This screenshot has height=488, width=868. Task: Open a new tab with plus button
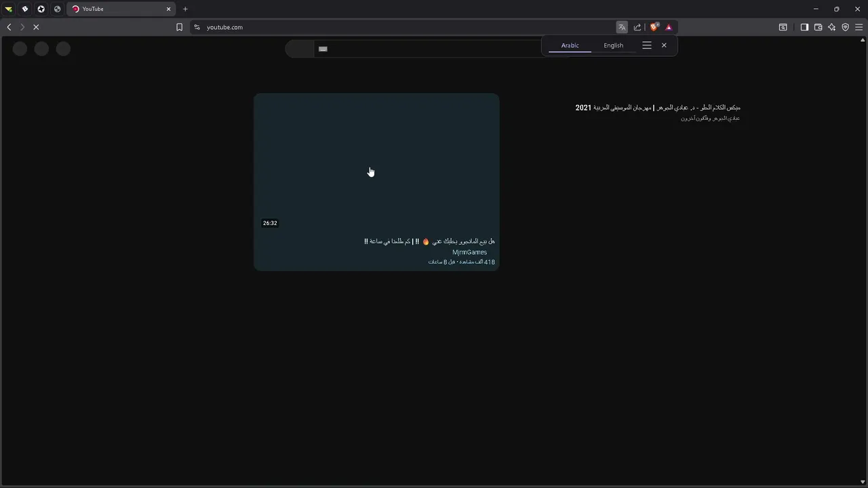tap(185, 9)
